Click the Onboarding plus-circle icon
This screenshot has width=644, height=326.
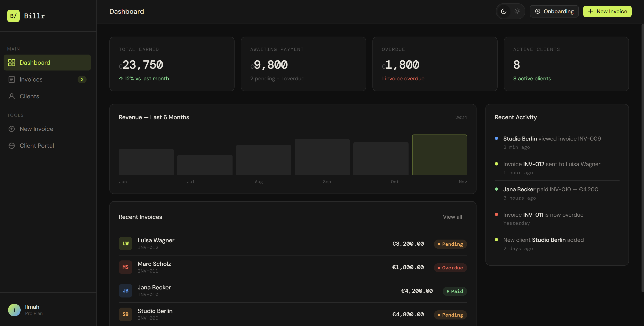pos(537,11)
